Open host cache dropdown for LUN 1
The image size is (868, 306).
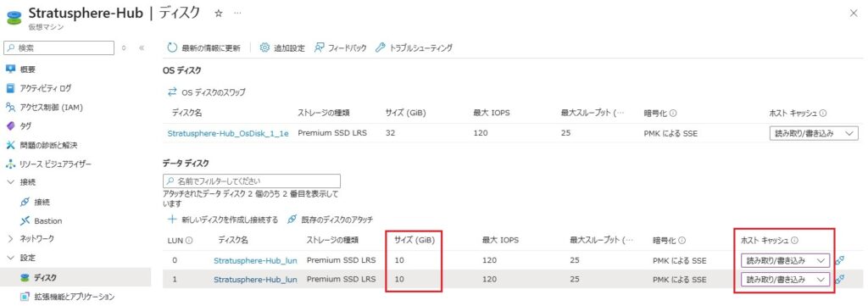pos(786,280)
